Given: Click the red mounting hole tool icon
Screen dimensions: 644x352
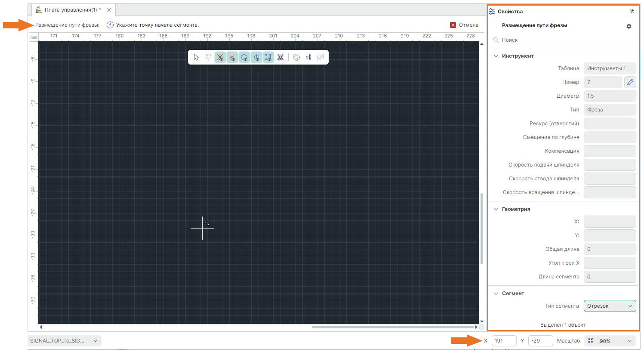Looking at the screenshot, I should tap(280, 57).
